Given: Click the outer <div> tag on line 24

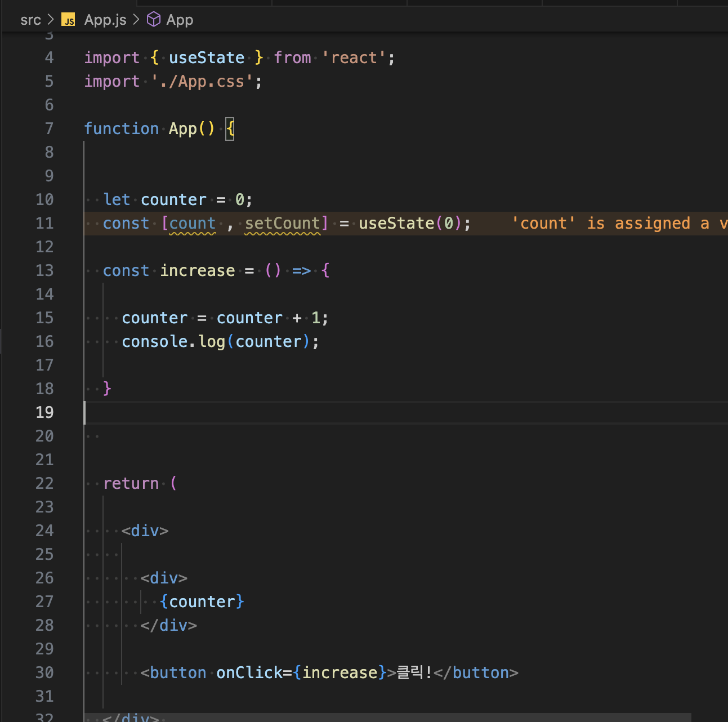Looking at the screenshot, I should tap(145, 531).
